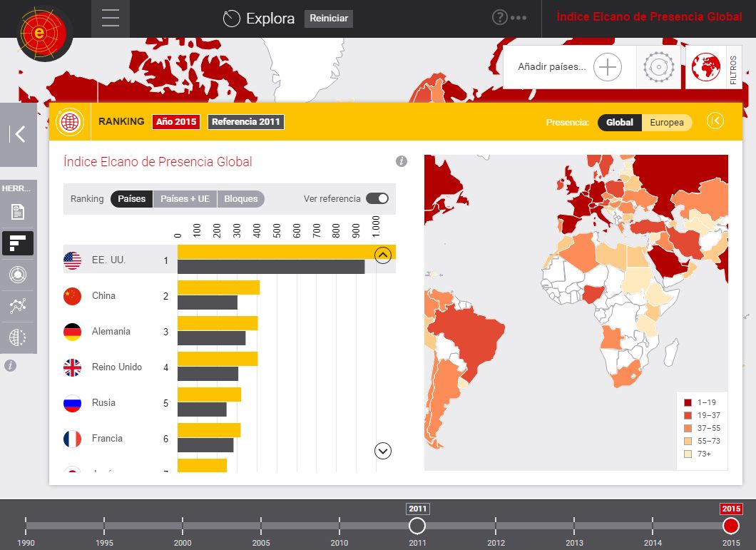The width and height of the screenshot is (756, 550).
Task: Open the concentric circles radar tool
Action: [18, 275]
